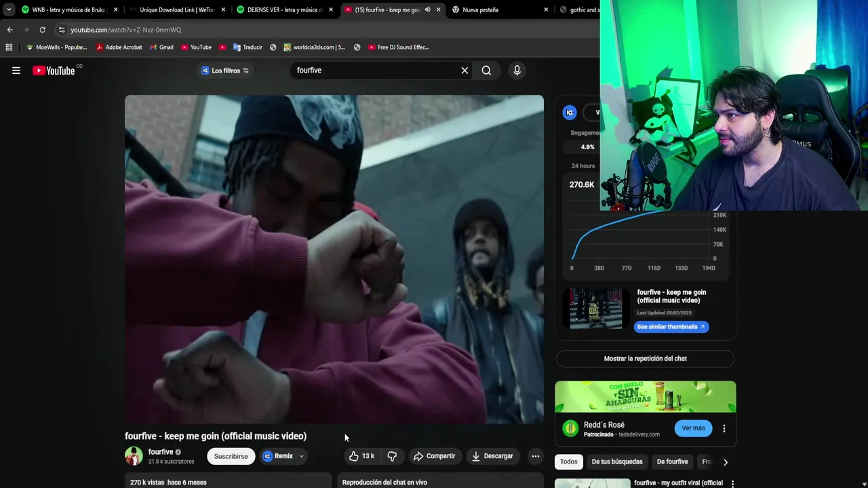Click Reproducción del chat en vivo
868x488 pixels.
click(384, 483)
